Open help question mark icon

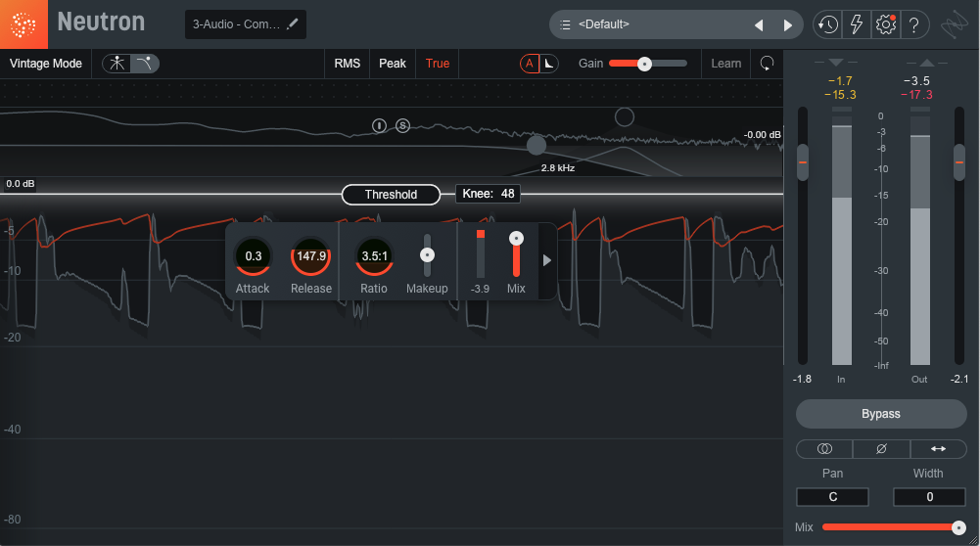(x=913, y=25)
